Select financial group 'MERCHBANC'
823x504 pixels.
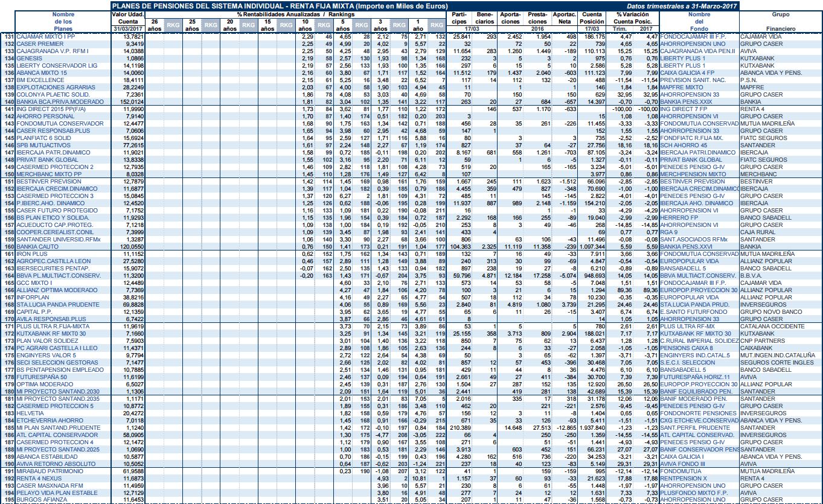click(758, 174)
